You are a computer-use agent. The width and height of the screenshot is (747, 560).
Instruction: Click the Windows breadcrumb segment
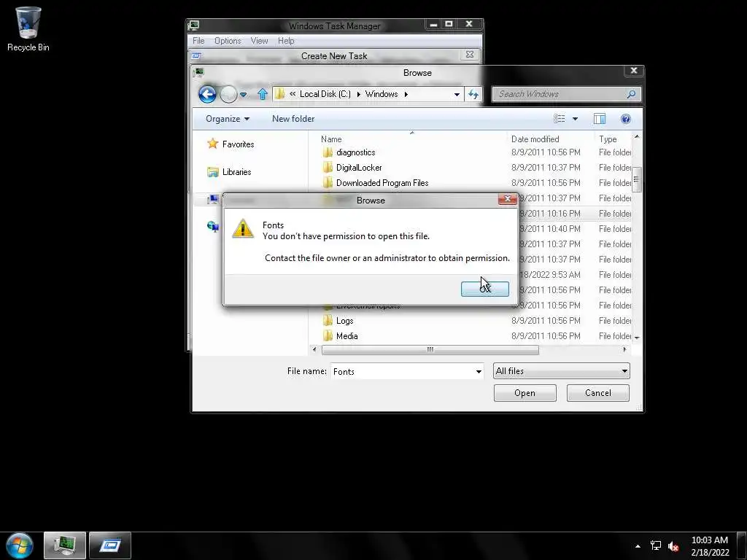(381, 94)
